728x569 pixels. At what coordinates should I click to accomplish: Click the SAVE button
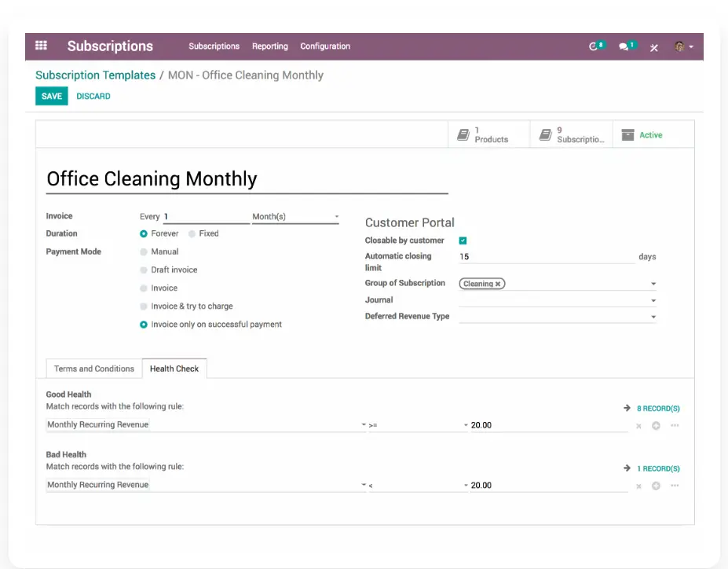(52, 96)
